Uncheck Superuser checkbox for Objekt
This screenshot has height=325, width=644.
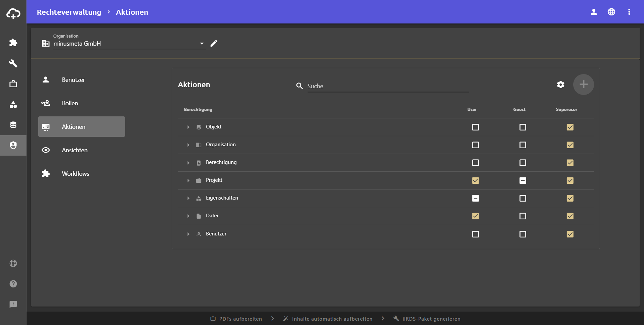pyautogui.click(x=570, y=127)
